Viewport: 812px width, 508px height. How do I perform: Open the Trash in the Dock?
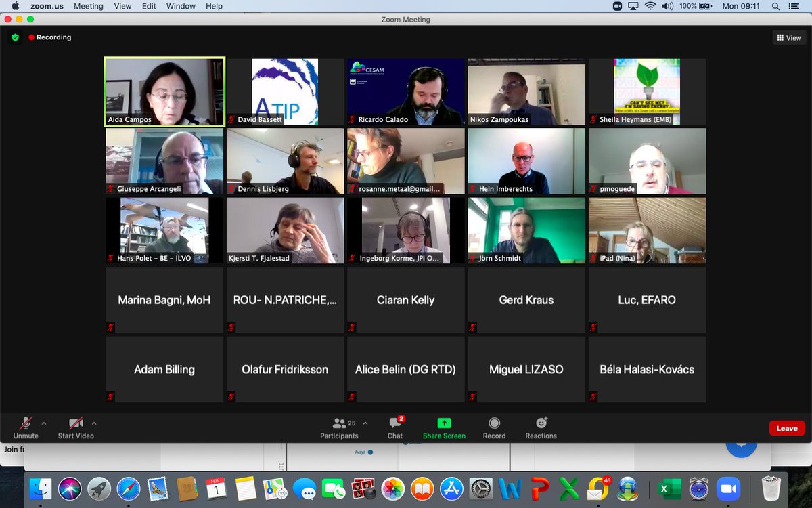771,488
